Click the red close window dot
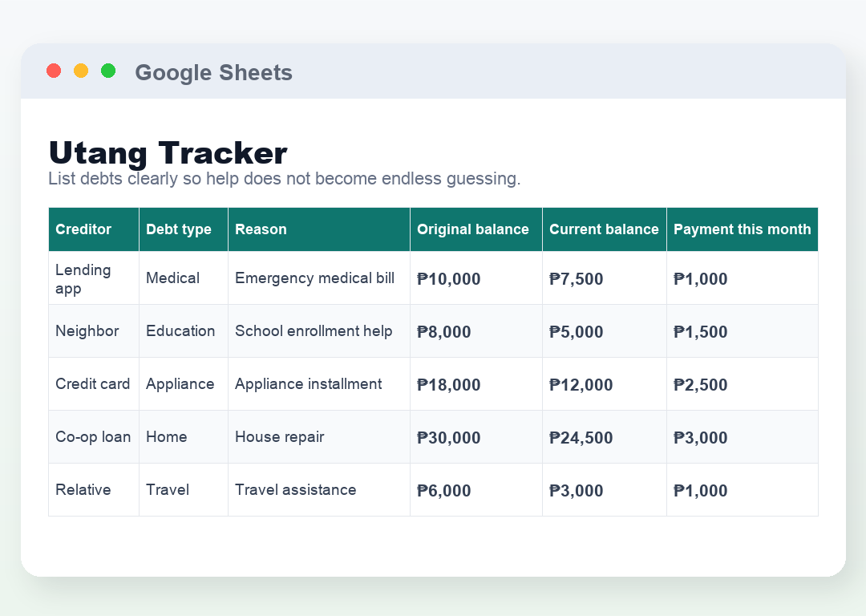 54,71
